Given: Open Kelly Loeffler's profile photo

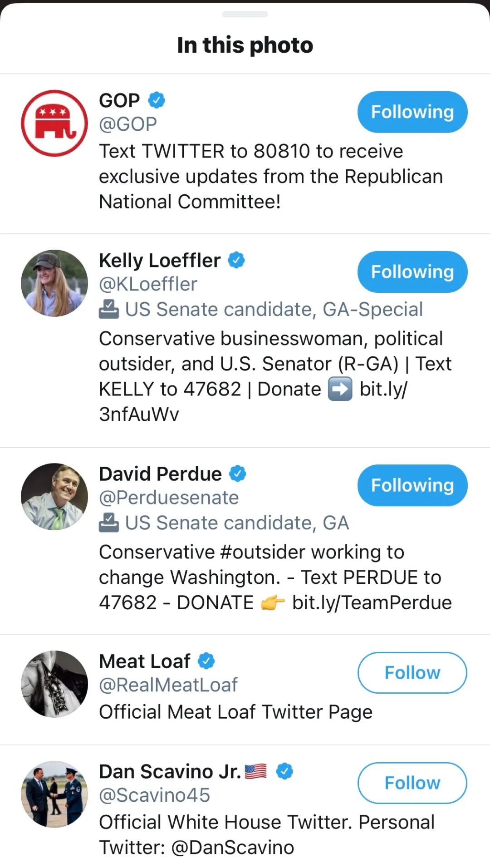Looking at the screenshot, I should 54,283.
